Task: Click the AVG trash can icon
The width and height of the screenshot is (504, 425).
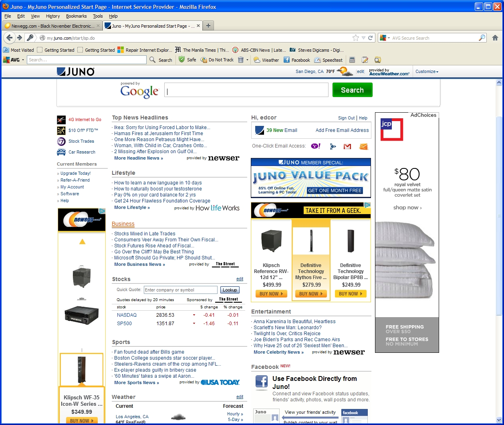Action: tap(241, 60)
